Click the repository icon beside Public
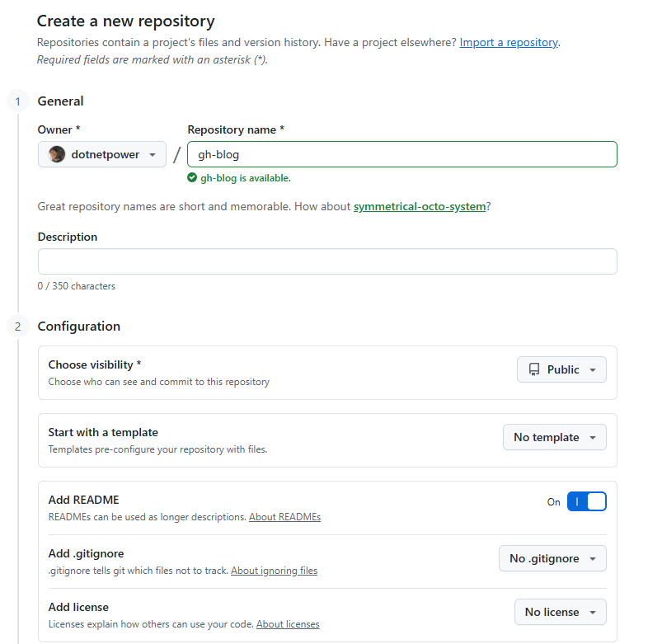The image size is (648, 644). [x=534, y=369]
